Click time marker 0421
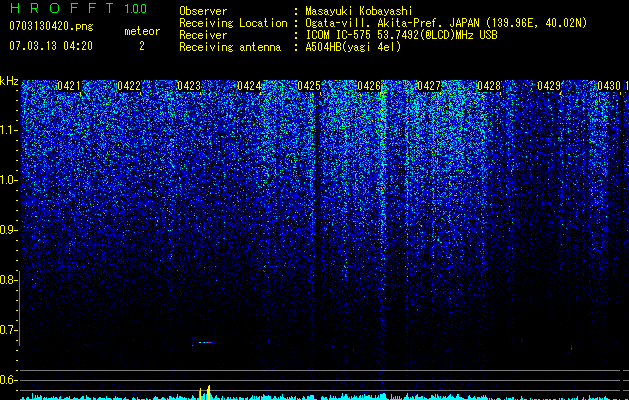629x400 pixels. pos(69,86)
